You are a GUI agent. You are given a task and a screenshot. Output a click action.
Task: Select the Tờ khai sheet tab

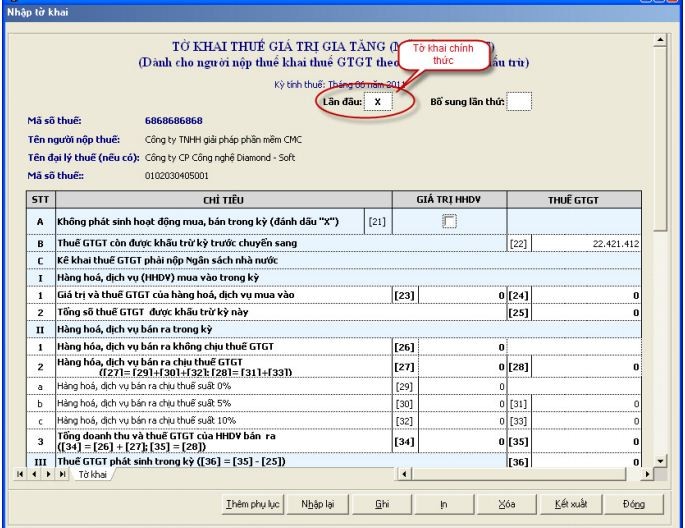pos(93,474)
